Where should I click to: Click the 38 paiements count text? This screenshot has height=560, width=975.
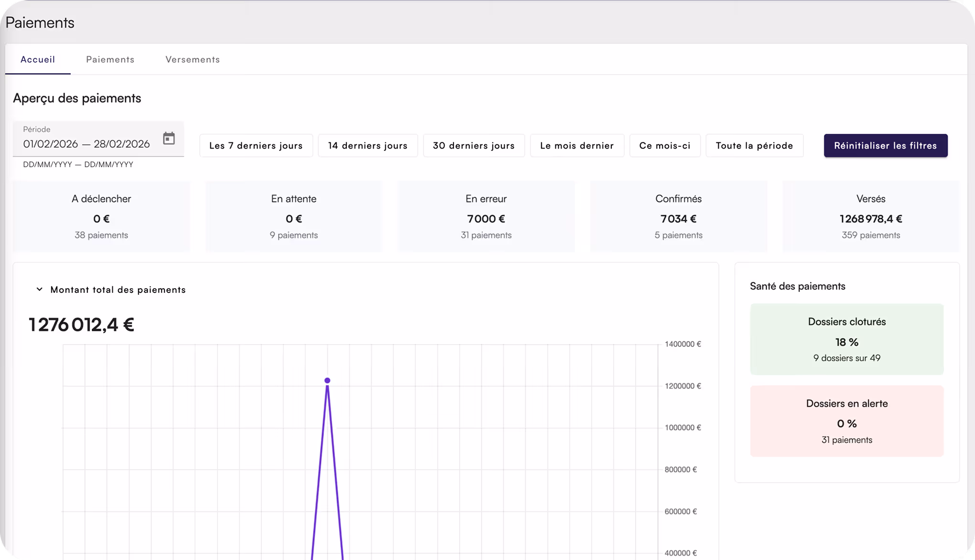[x=101, y=235]
